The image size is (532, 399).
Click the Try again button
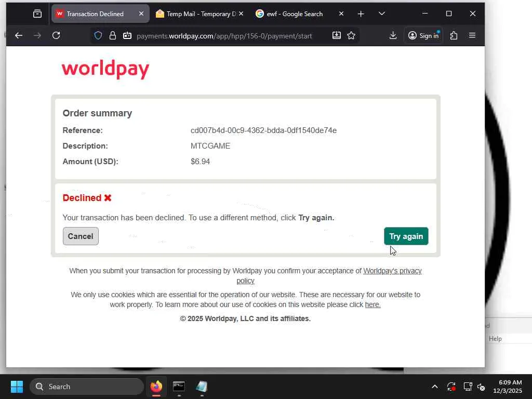point(406,236)
